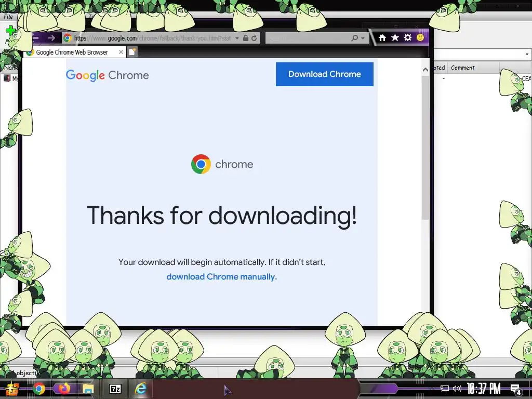
Task: Click the search magnifier icon in IE search box
Action: (354, 38)
